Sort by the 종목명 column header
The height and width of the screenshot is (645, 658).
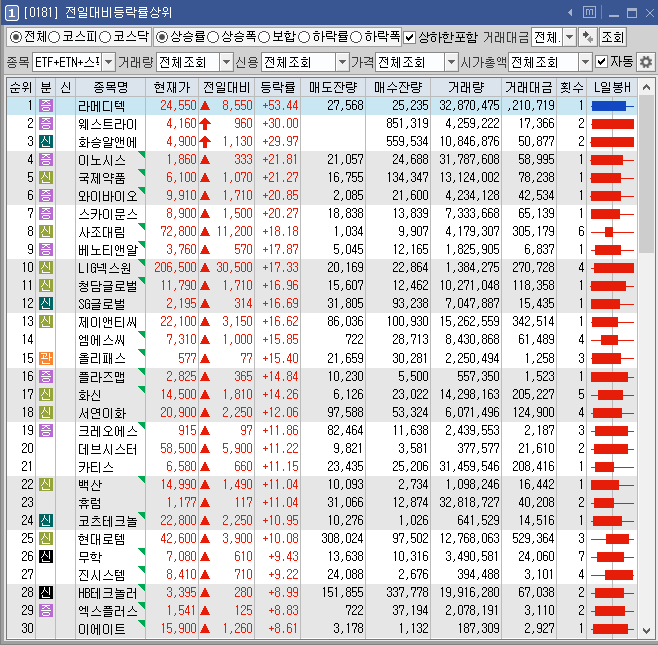[x=111, y=87]
